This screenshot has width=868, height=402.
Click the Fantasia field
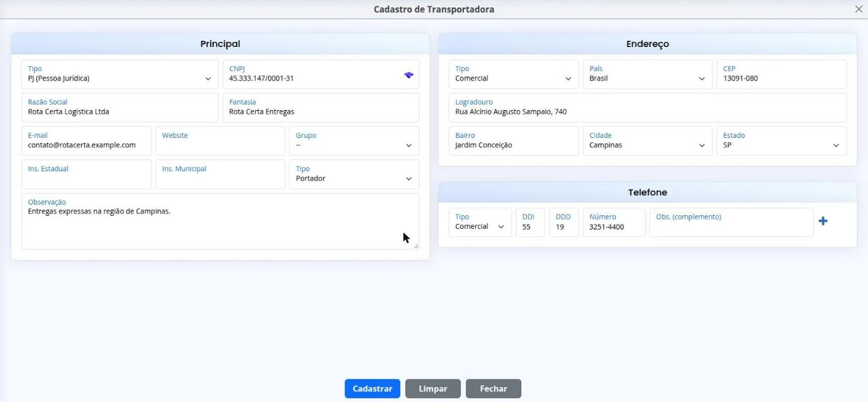click(321, 108)
